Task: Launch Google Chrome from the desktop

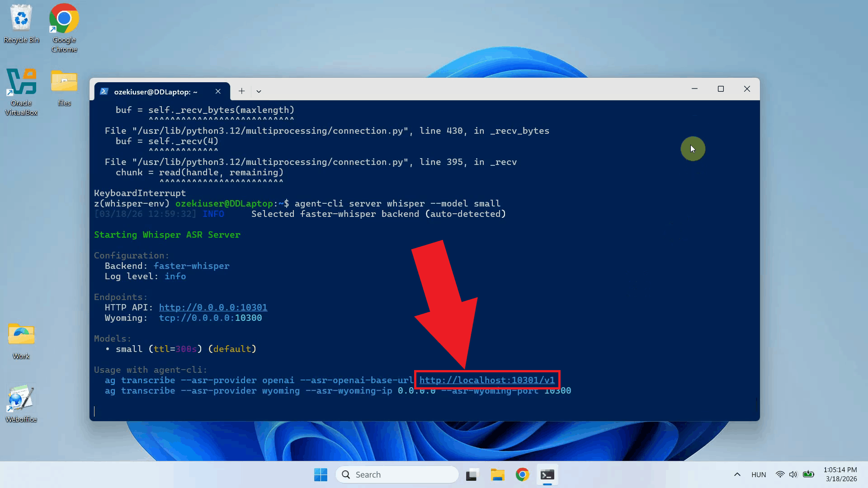Action: pyautogui.click(x=63, y=19)
